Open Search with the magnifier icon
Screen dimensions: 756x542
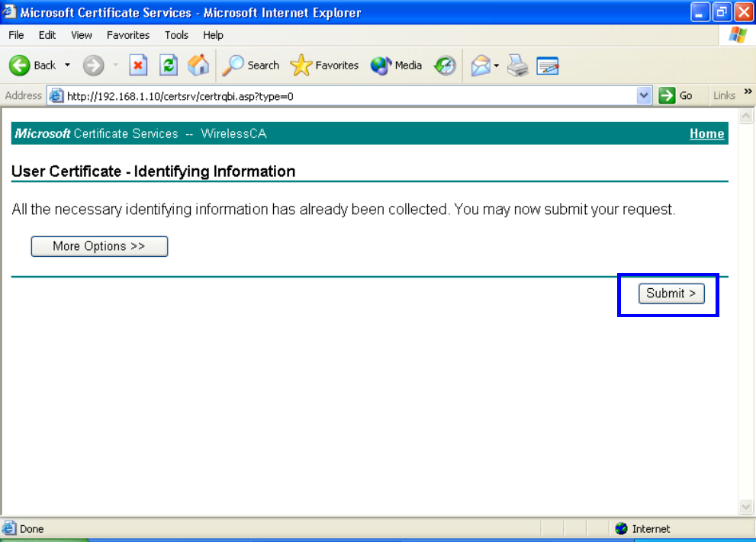(x=250, y=65)
